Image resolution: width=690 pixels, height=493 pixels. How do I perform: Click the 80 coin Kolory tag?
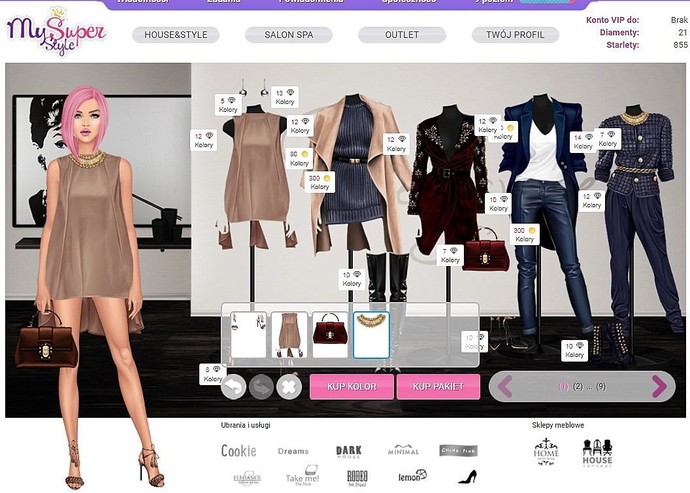click(299, 158)
